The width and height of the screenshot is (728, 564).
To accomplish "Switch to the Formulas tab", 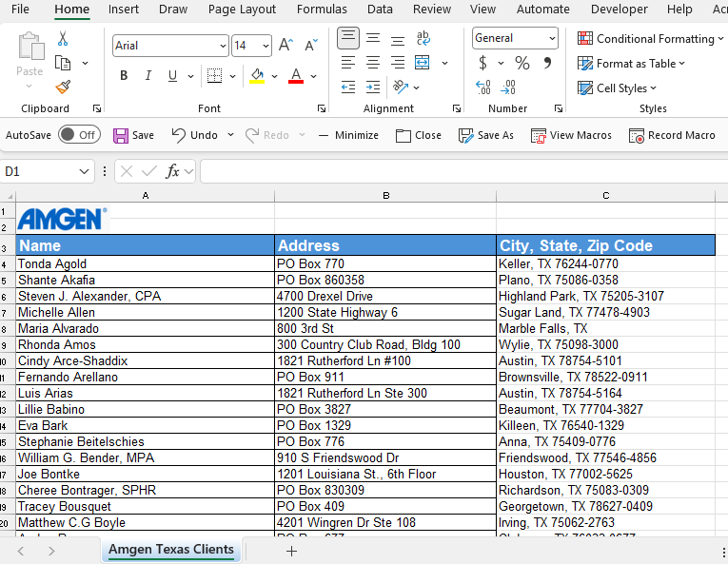I will click(322, 10).
